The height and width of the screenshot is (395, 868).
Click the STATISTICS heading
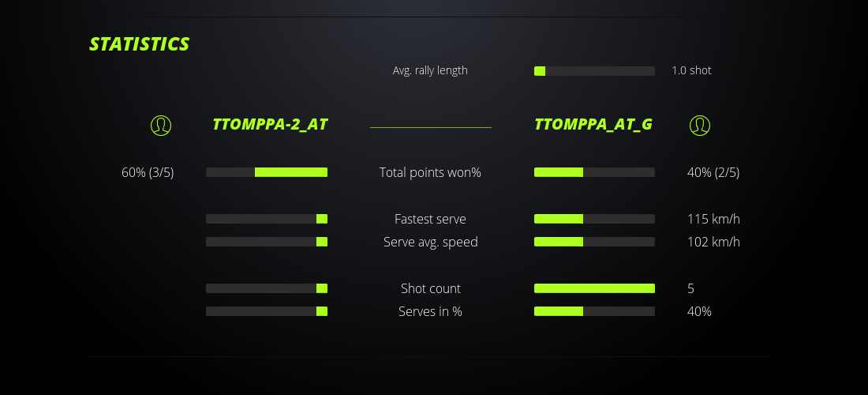tap(140, 44)
